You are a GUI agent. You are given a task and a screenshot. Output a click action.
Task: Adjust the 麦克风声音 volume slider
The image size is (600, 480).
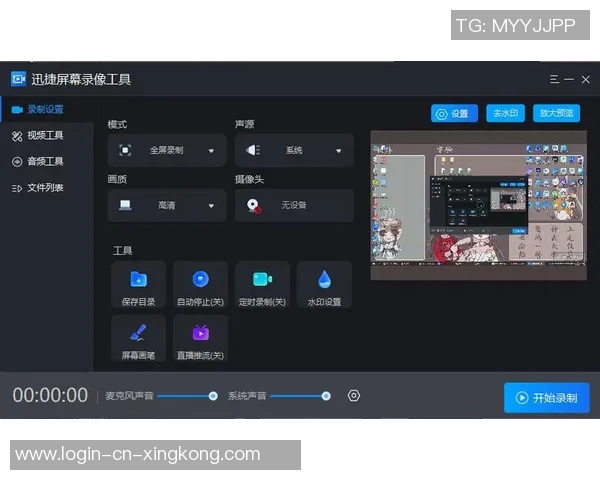[187, 396]
